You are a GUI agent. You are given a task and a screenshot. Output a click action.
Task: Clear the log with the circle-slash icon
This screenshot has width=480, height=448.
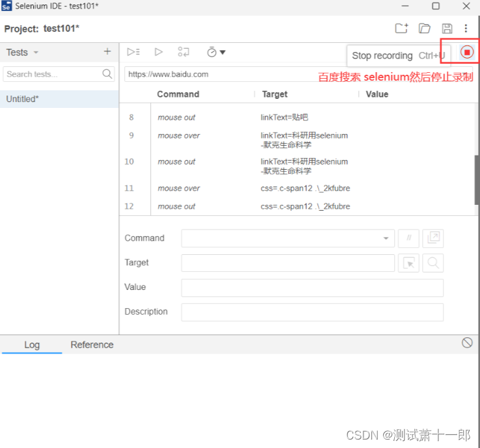click(467, 343)
